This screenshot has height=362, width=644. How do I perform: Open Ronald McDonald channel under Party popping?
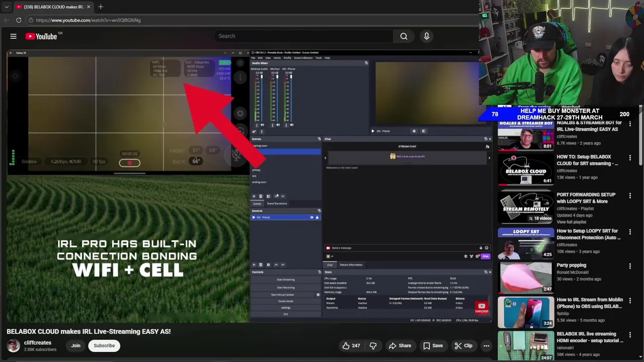(573, 272)
